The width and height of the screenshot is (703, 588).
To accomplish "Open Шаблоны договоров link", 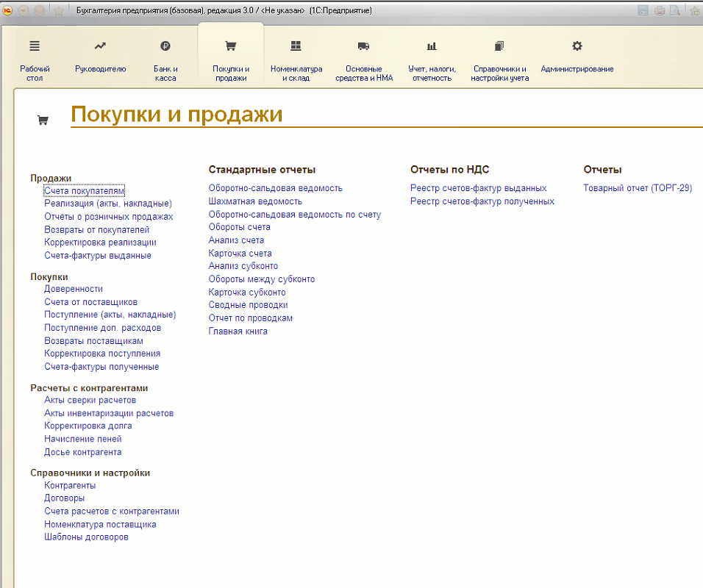I will (86, 537).
